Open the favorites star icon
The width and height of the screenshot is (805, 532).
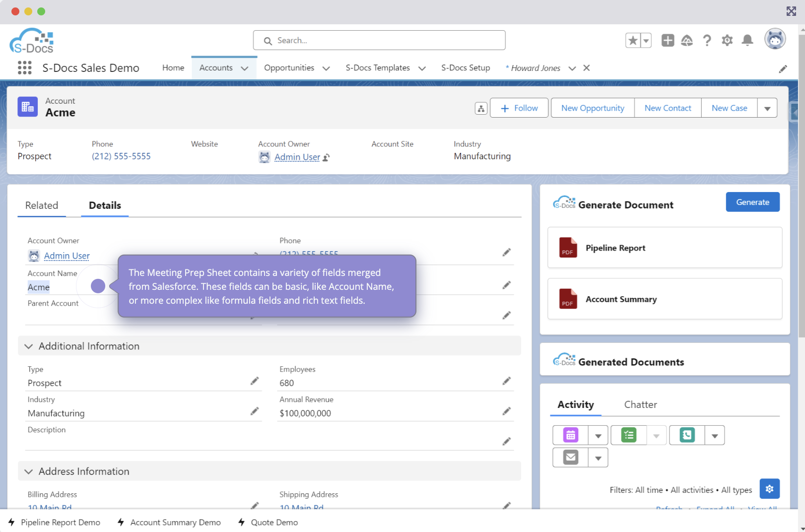click(633, 40)
